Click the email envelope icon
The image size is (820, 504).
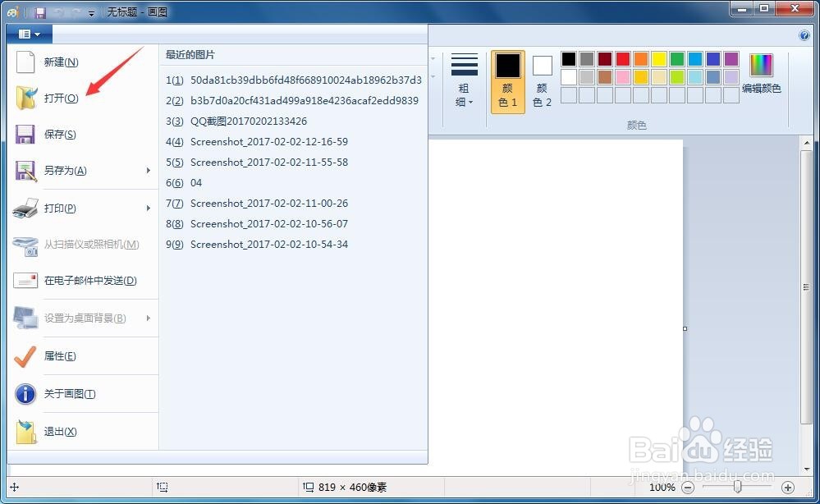pyautogui.click(x=25, y=280)
